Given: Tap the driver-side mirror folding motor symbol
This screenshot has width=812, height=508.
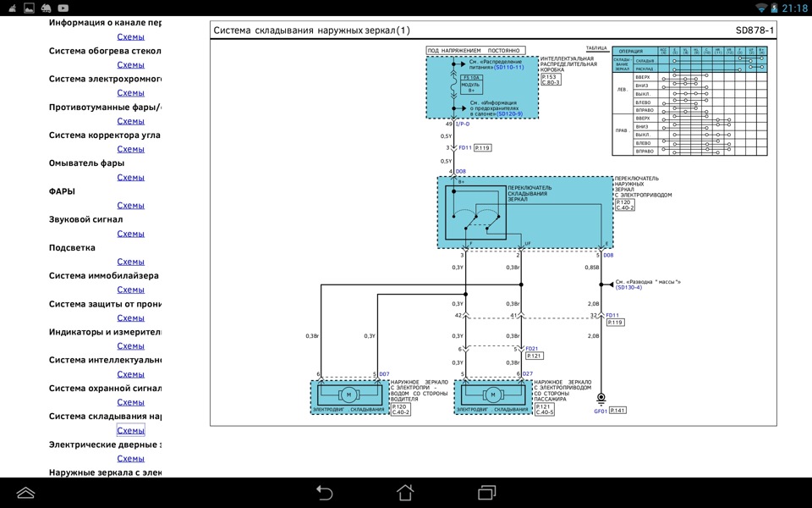Looking at the screenshot, I should click(x=349, y=395).
